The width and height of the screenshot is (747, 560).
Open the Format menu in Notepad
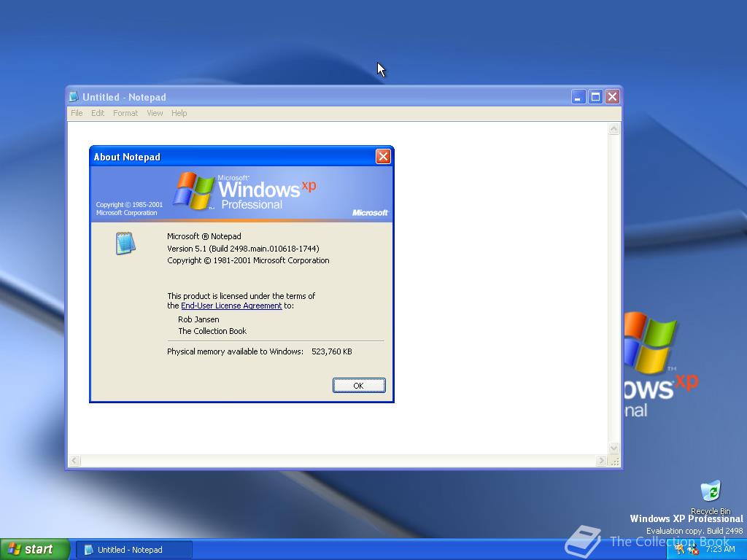[125, 113]
